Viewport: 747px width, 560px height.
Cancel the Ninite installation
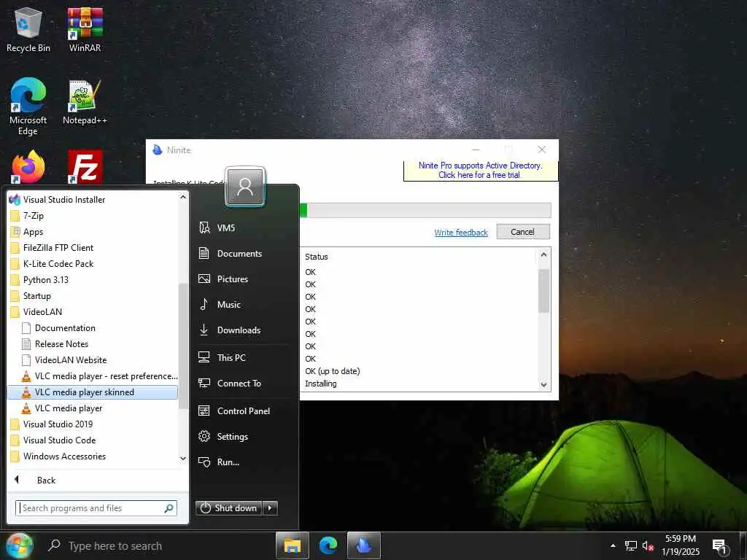click(522, 232)
